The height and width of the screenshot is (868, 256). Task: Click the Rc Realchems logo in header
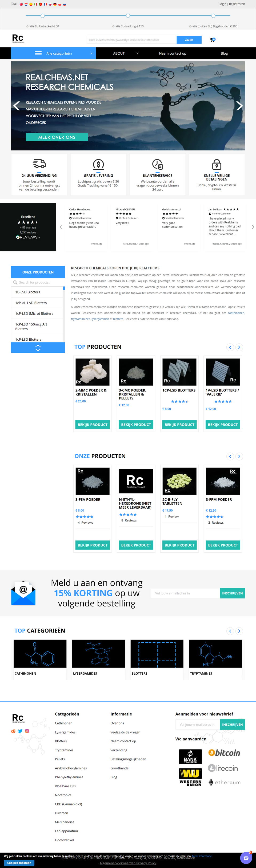pos(18,39)
